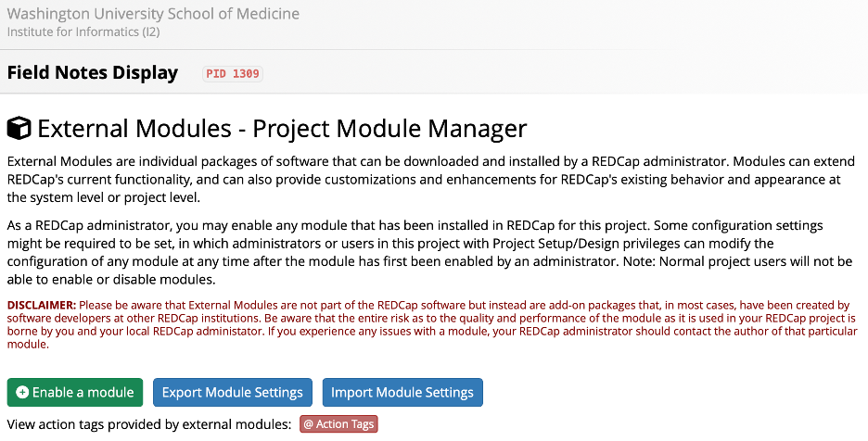Click the PID 1309 badge
The image size is (868, 441).
click(233, 73)
